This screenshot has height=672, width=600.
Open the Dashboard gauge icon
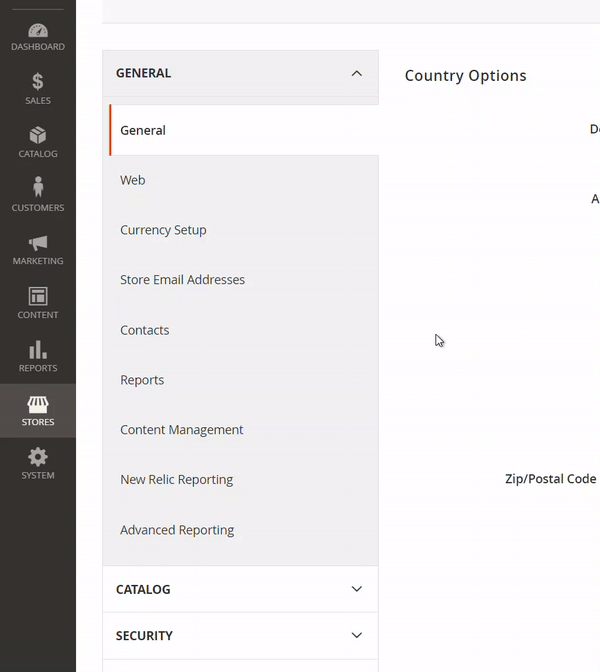[x=38, y=31]
